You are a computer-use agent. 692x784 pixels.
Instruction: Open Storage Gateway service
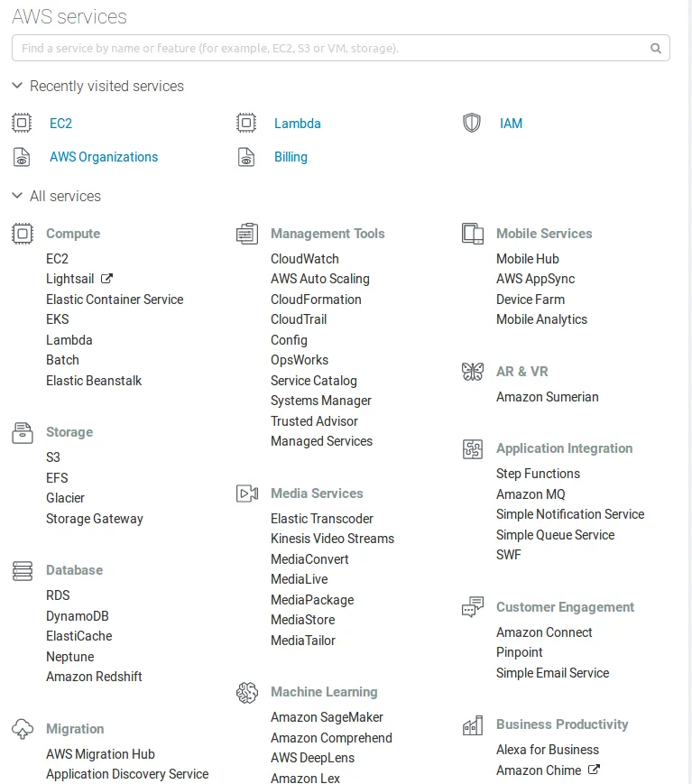tap(95, 519)
